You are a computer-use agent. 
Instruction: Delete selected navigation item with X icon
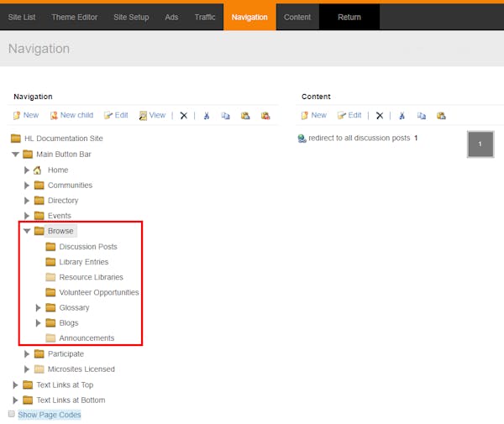pyautogui.click(x=183, y=116)
